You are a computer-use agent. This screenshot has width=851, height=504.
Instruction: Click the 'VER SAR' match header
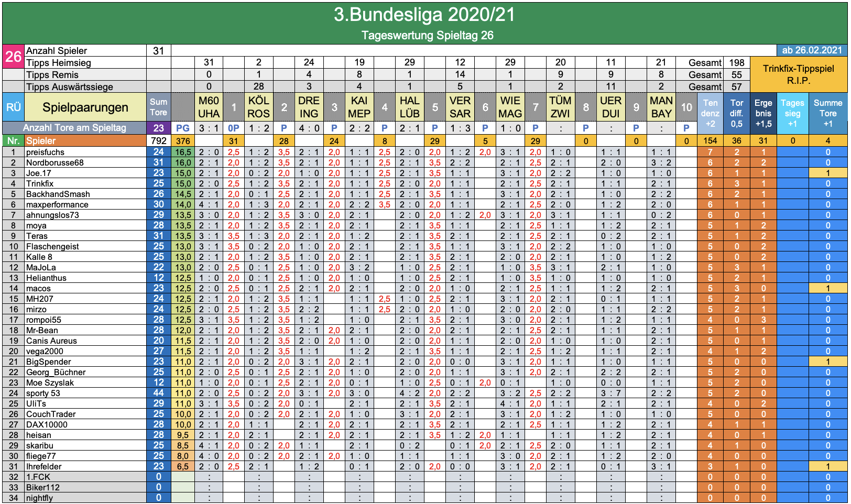460,107
